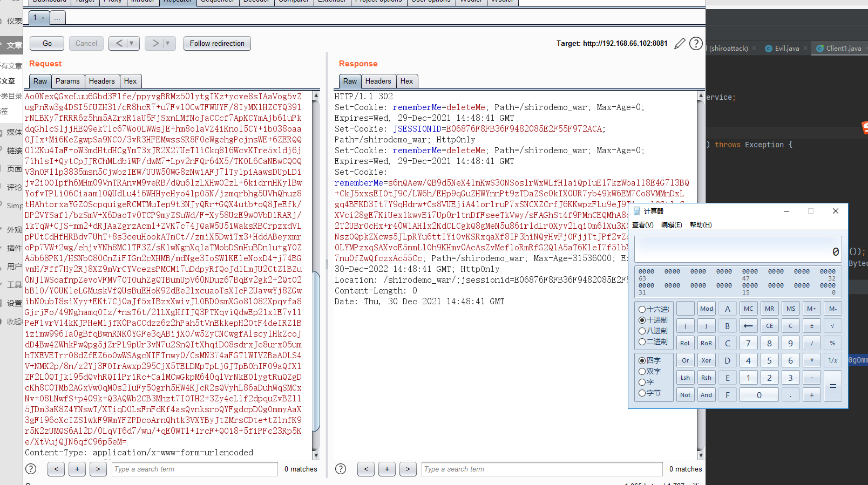Click the Mod key in calculator
Image resolution: width=868 pixels, height=485 pixels.
coord(706,309)
